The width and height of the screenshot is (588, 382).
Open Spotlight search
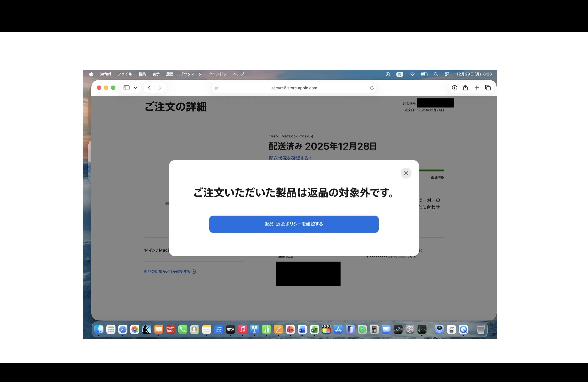tap(436, 74)
